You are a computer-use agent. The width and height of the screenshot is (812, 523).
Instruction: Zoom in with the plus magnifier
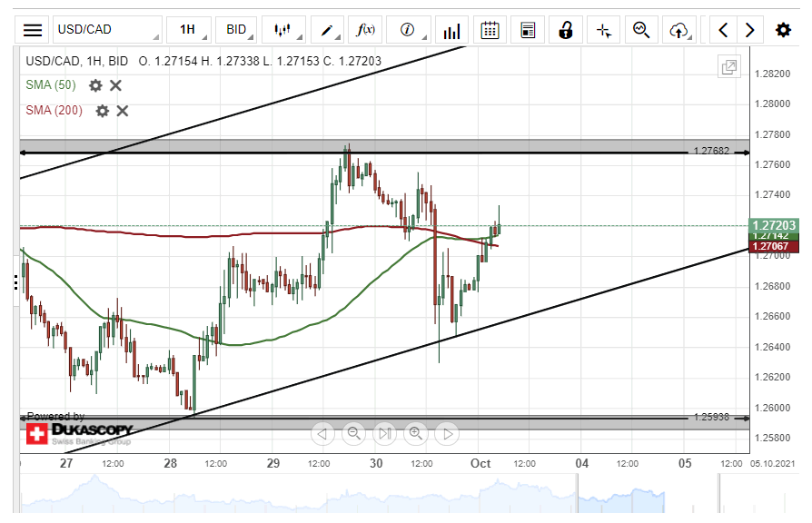pyautogui.click(x=416, y=433)
